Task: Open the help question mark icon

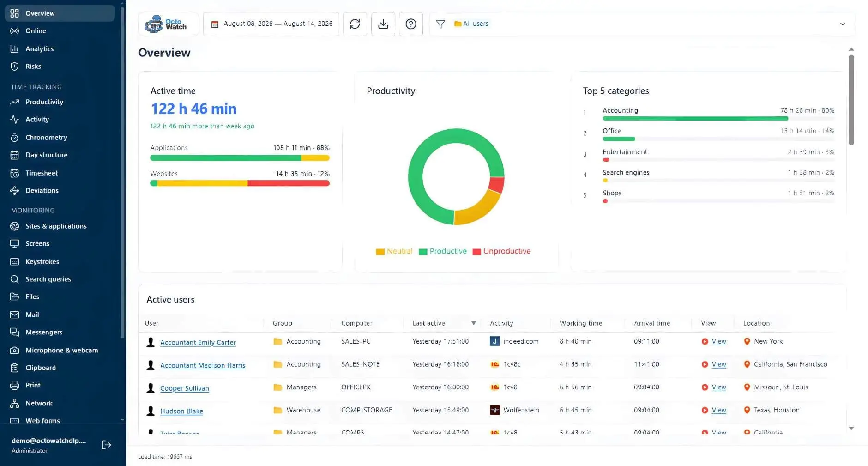Action: tap(411, 24)
